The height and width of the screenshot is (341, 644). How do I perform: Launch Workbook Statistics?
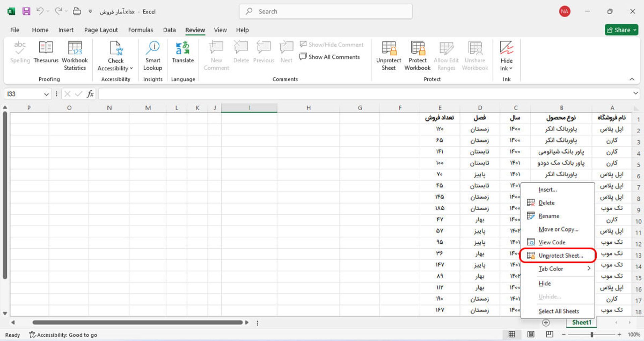(75, 55)
